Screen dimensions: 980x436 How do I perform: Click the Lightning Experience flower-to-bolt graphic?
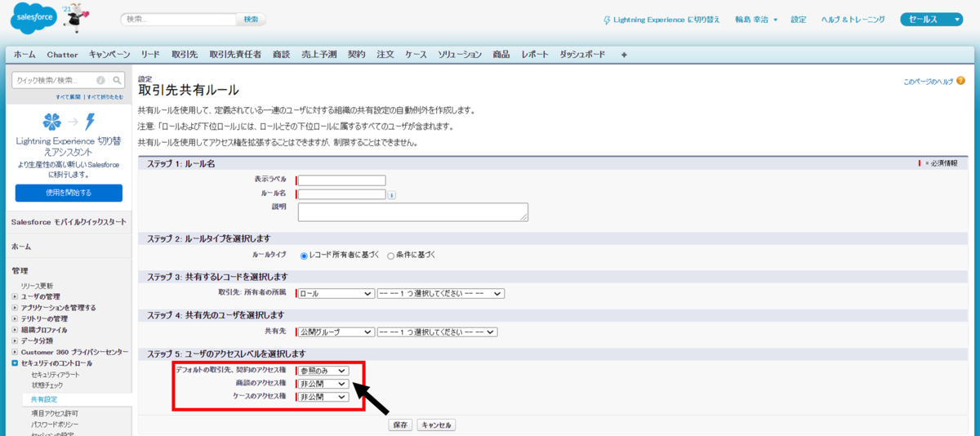69,122
